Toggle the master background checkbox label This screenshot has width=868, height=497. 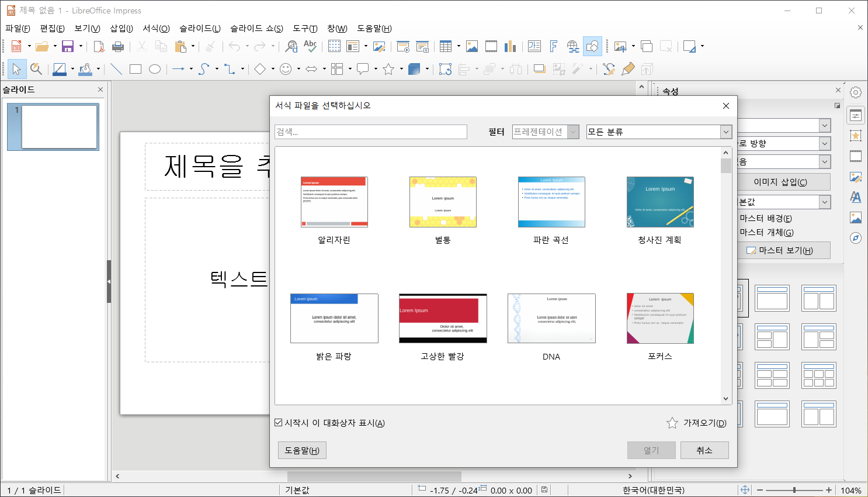click(x=766, y=218)
